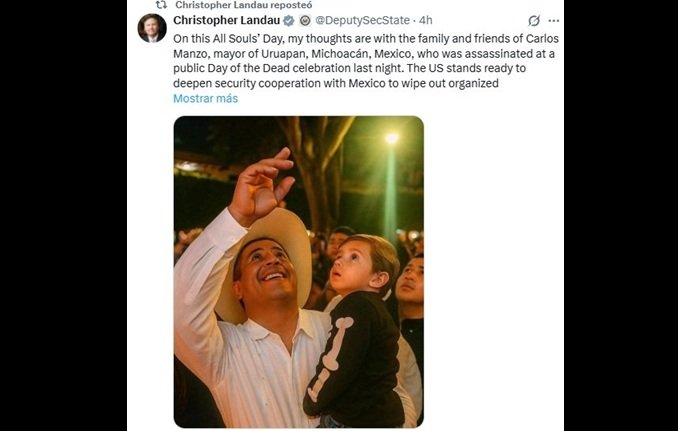This screenshot has width=678, height=431.
Task: Click the 4h post timestamp
Action: (426, 20)
